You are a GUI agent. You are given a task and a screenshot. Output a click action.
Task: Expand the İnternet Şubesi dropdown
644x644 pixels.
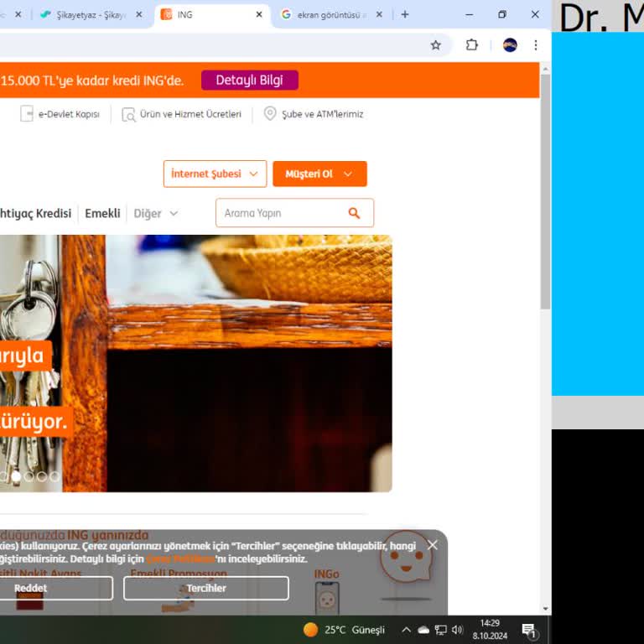pyautogui.click(x=215, y=174)
